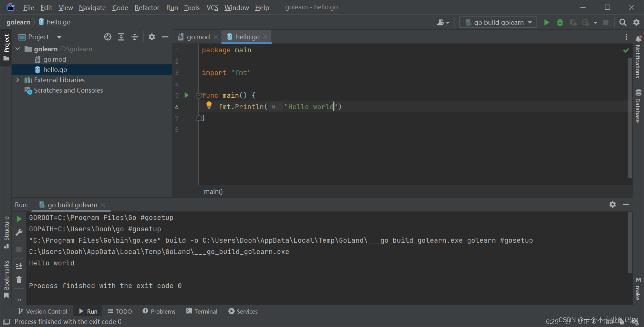Open the Refactor menu
The height and width of the screenshot is (327, 644).
coord(147,8)
